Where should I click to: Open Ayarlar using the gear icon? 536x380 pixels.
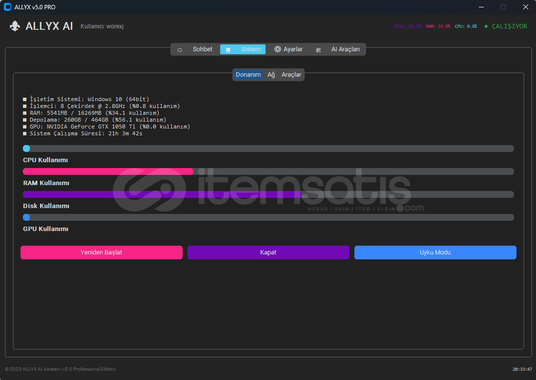[278, 49]
